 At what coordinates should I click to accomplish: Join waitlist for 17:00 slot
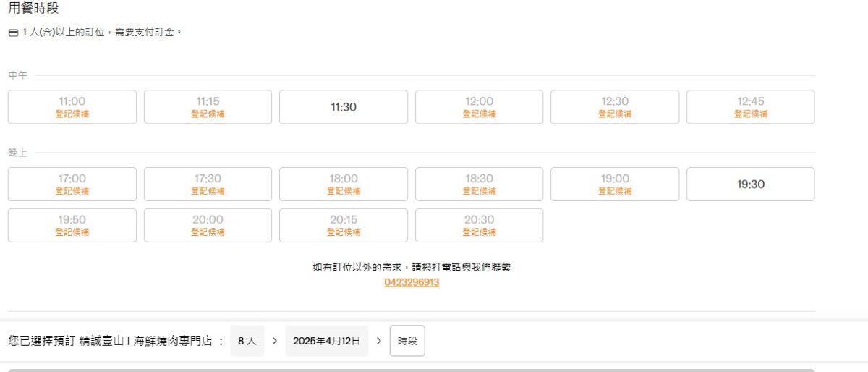pyautogui.click(x=72, y=185)
